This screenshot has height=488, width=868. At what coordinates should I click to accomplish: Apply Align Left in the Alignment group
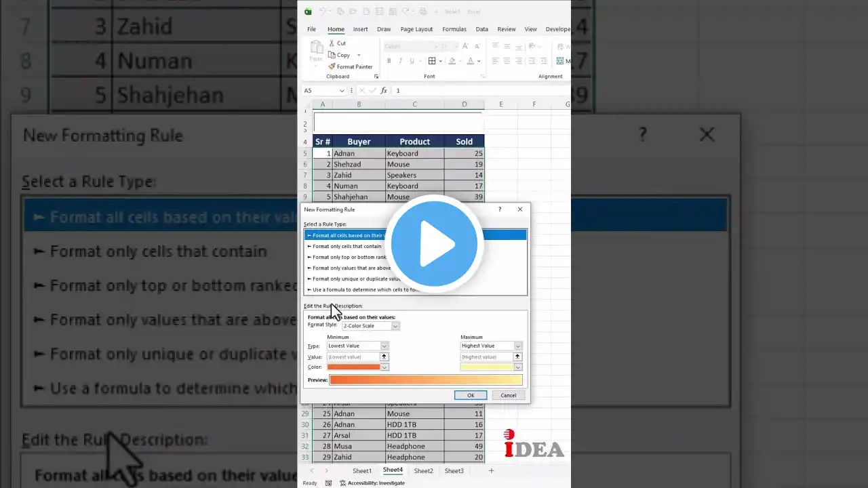pyautogui.click(x=496, y=61)
